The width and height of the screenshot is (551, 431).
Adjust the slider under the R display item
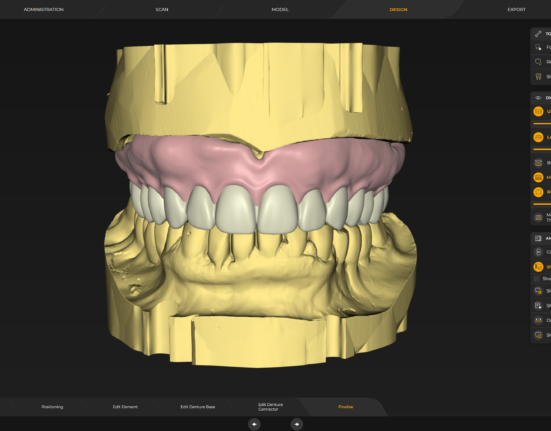[x=542, y=204]
